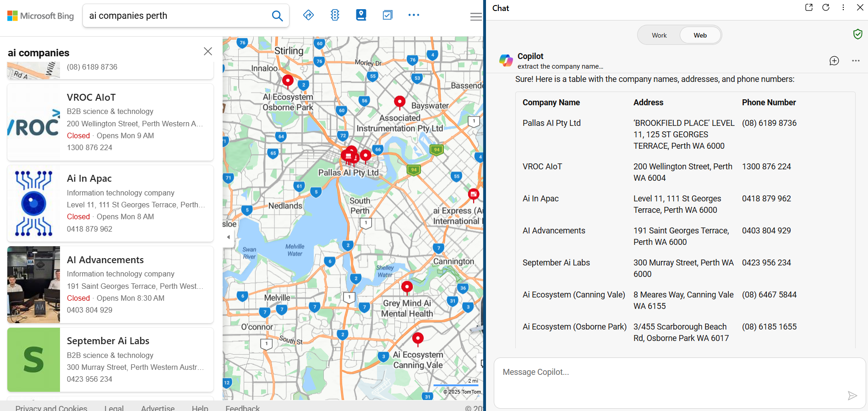868x411 pixels.
Task: Click the AI Advancements photo thumbnail
Action: [x=33, y=285]
